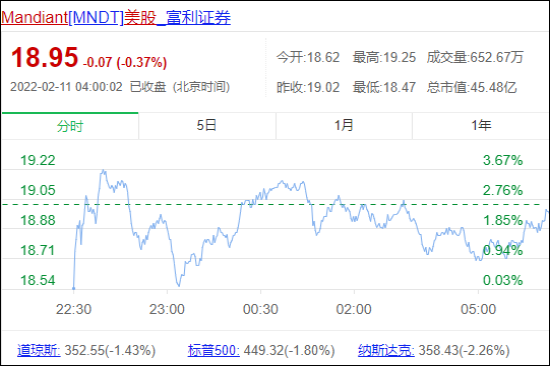Viewport: 550px width, 366px height.
Task: Click the 18.71 price axis label
Action: (x=38, y=250)
